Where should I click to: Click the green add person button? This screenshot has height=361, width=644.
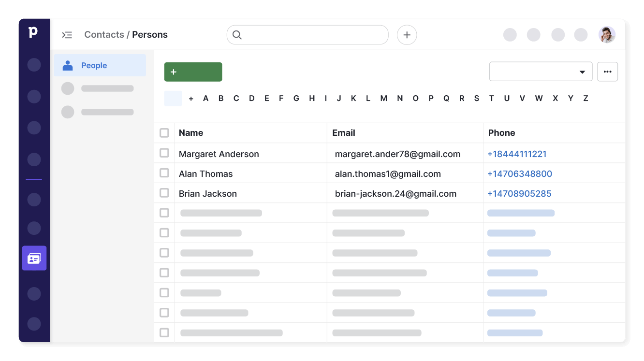[x=193, y=72]
